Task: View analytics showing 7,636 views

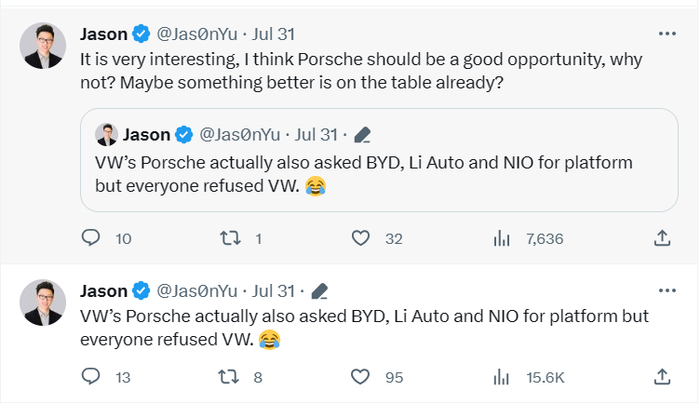Action: pos(502,238)
